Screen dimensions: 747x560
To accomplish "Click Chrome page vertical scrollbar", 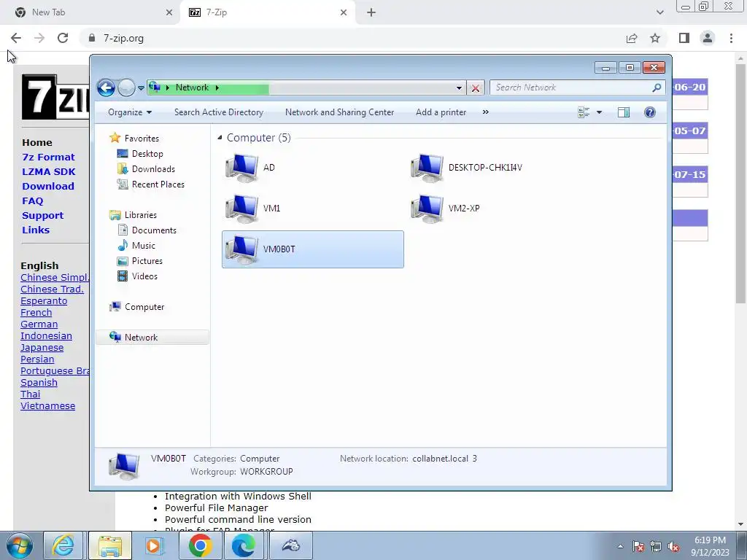I will 740,183.
